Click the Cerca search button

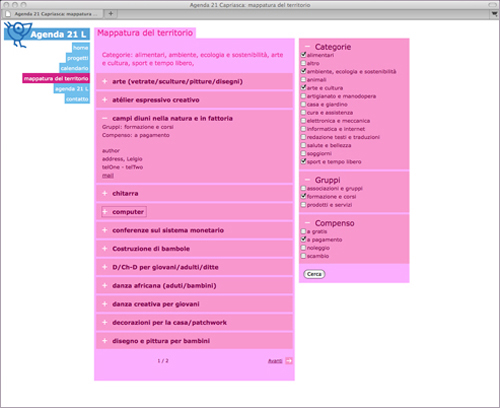pyautogui.click(x=314, y=274)
